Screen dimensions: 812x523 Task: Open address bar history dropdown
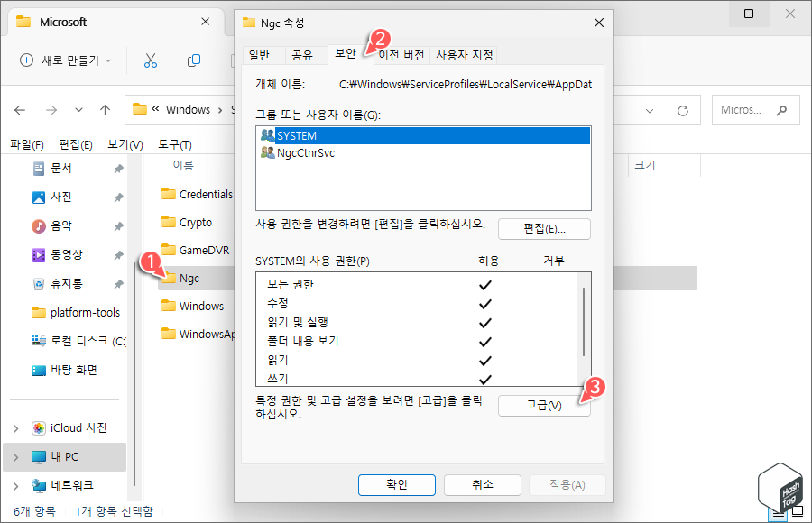point(650,110)
